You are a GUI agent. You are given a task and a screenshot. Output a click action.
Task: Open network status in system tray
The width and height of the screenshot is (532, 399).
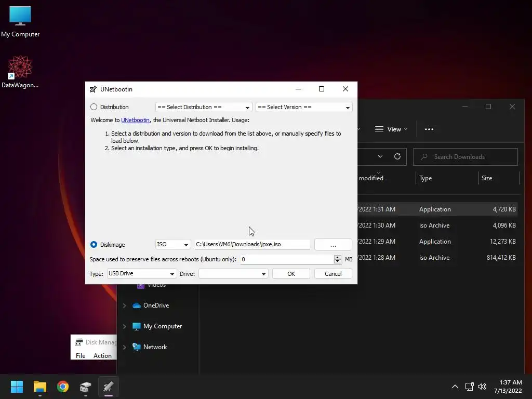tap(470, 387)
